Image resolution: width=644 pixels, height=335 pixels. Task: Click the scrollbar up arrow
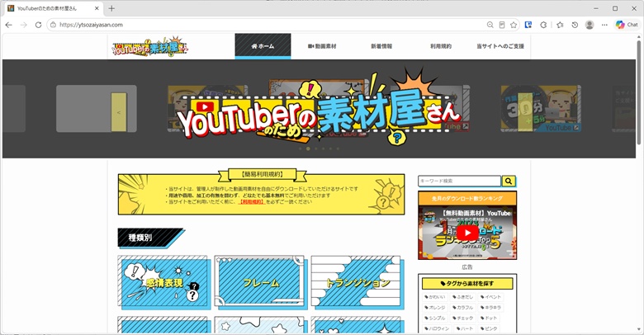pyautogui.click(x=639, y=37)
